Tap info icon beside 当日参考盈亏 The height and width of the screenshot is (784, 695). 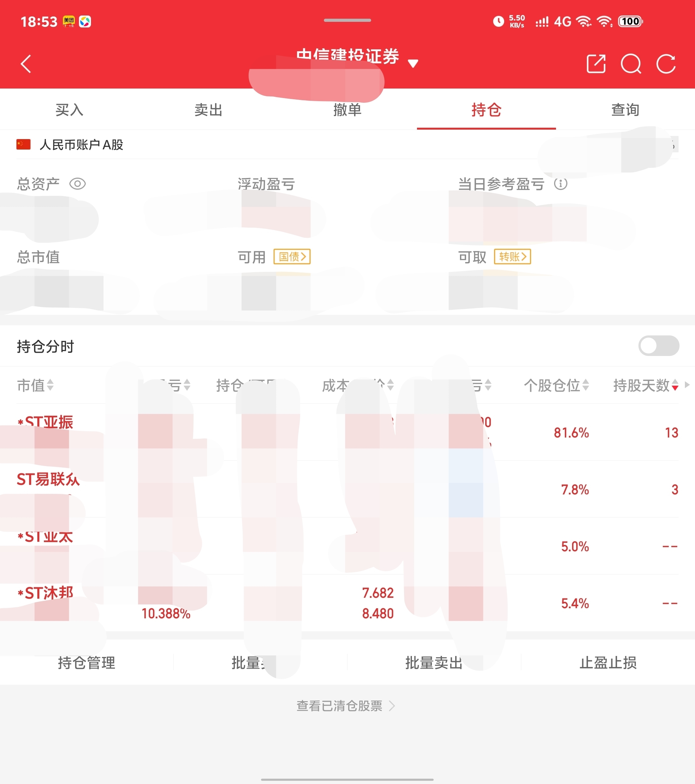point(560,184)
